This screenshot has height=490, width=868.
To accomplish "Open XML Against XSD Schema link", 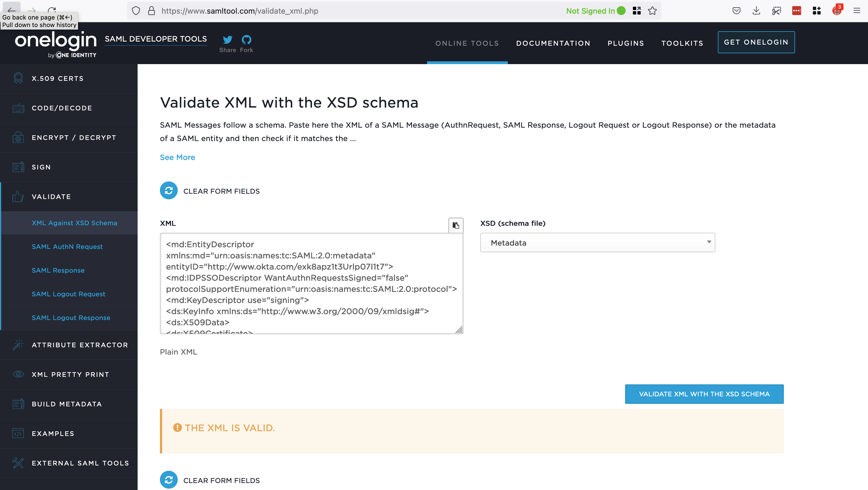I will 74,223.
